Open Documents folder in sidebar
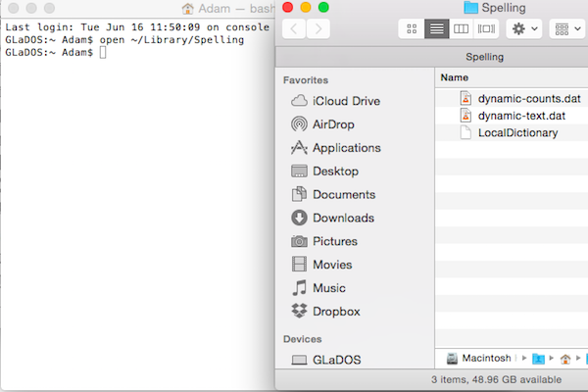Image resolution: width=588 pixels, height=392 pixels. [x=333, y=194]
